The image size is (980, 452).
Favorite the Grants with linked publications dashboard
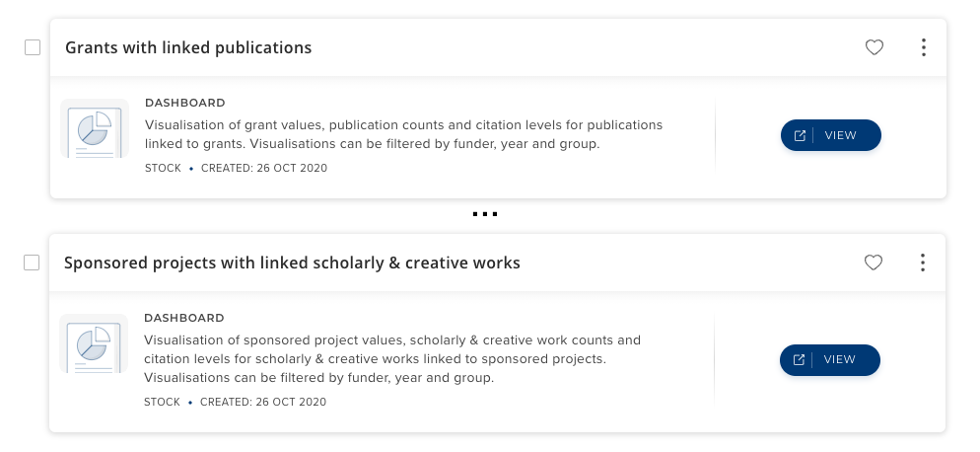[x=874, y=47]
